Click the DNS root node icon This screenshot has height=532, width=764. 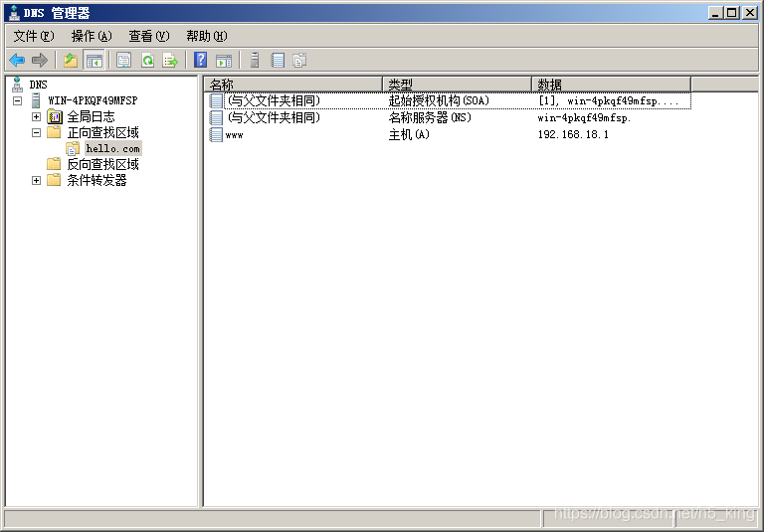18,85
